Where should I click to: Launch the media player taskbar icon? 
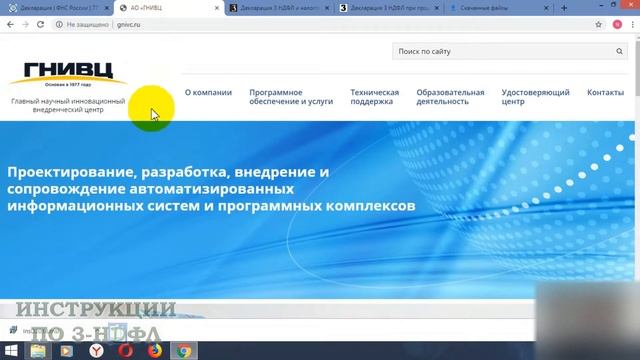tap(67, 351)
